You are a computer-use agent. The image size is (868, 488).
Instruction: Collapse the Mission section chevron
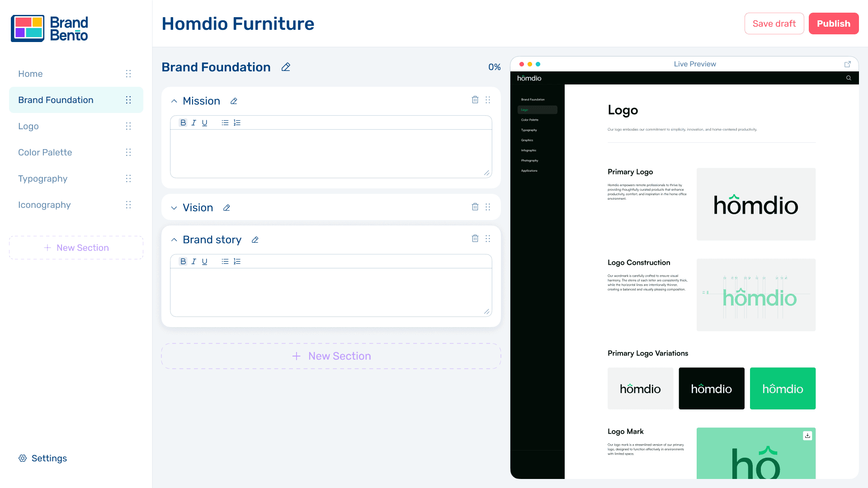click(174, 101)
